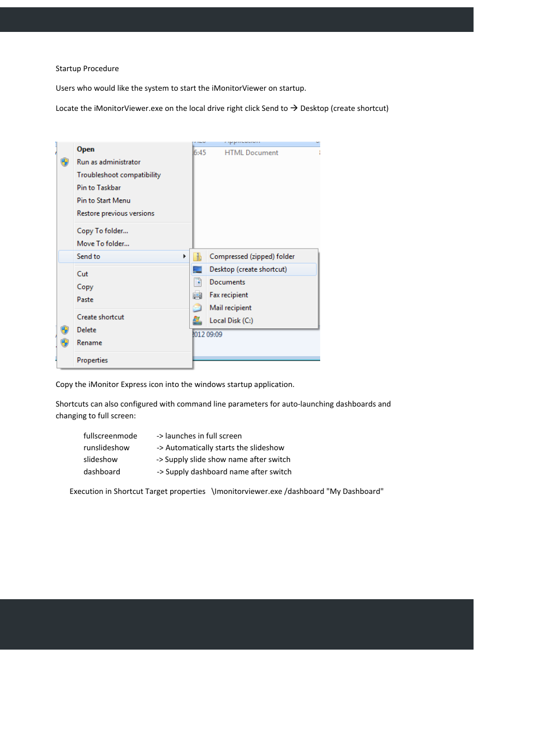Click the Documents page icon
This screenshot has height=756, width=534.
point(198,282)
